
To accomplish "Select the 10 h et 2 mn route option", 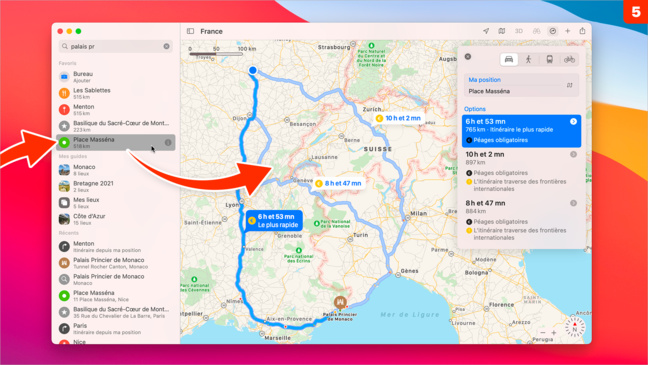I will (522, 171).
